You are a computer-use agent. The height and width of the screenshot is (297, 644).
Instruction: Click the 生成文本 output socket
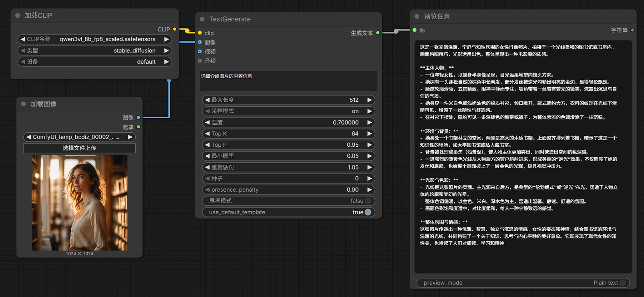[378, 33]
